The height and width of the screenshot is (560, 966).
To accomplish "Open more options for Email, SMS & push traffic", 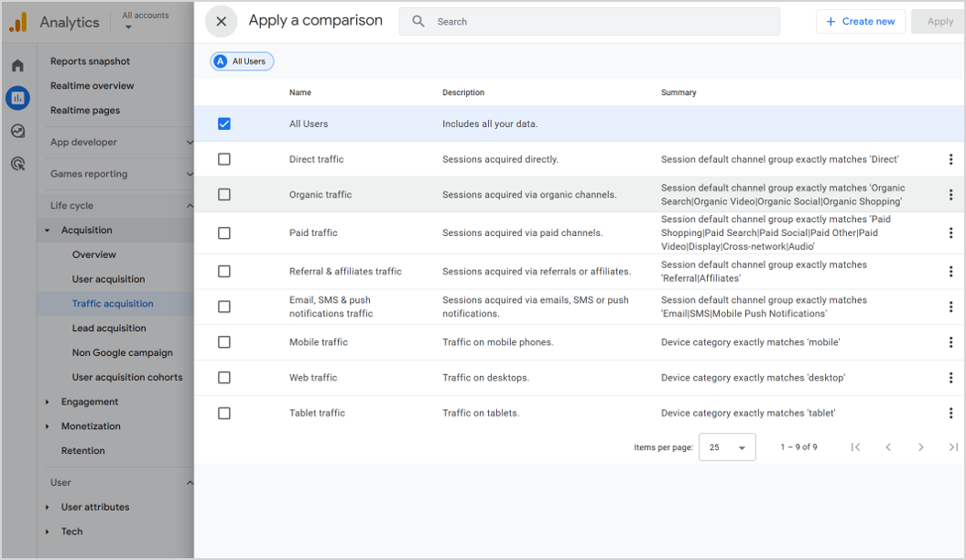I will [x=950, y=307].
